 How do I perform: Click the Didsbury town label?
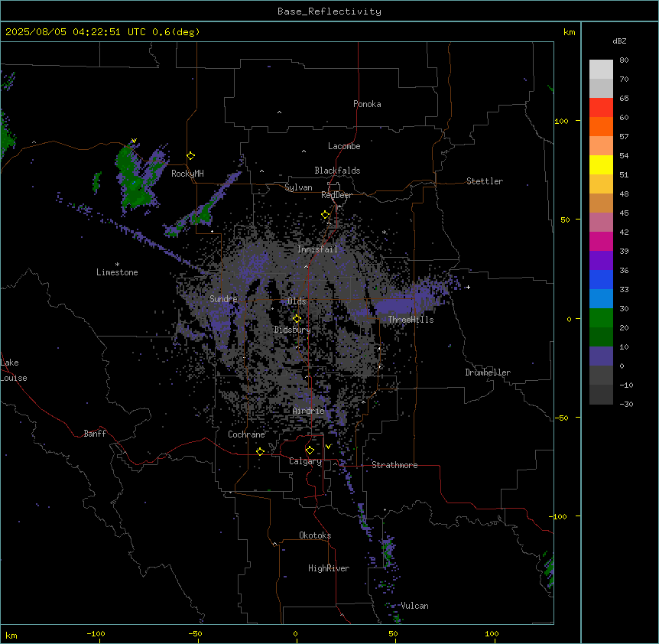point(293,330)
